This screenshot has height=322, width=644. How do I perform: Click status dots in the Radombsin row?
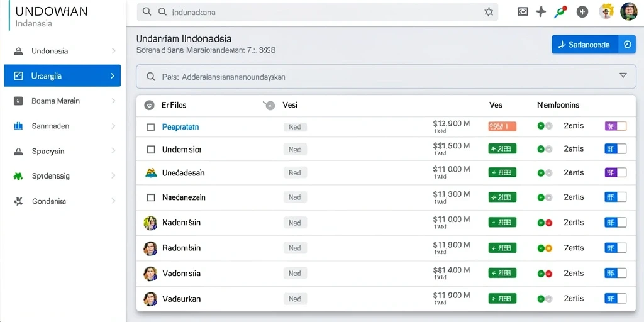click(x=545, y=248)
